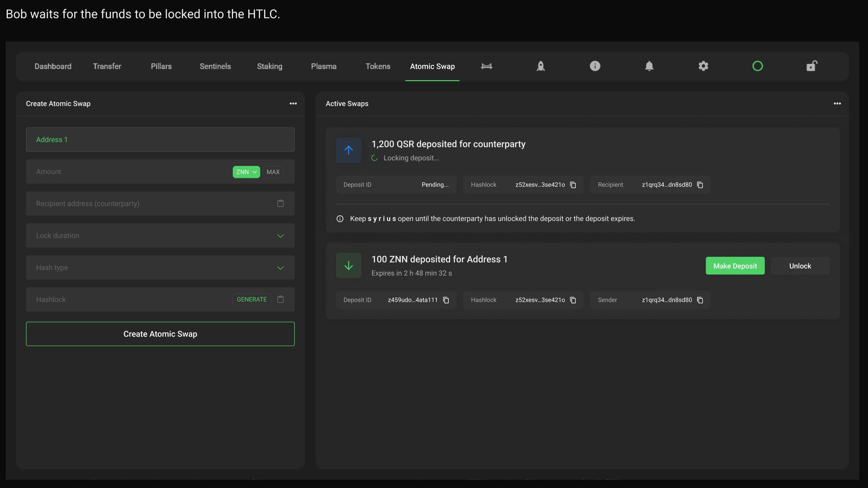Click the Amount input field

click(x=128, y=172)
